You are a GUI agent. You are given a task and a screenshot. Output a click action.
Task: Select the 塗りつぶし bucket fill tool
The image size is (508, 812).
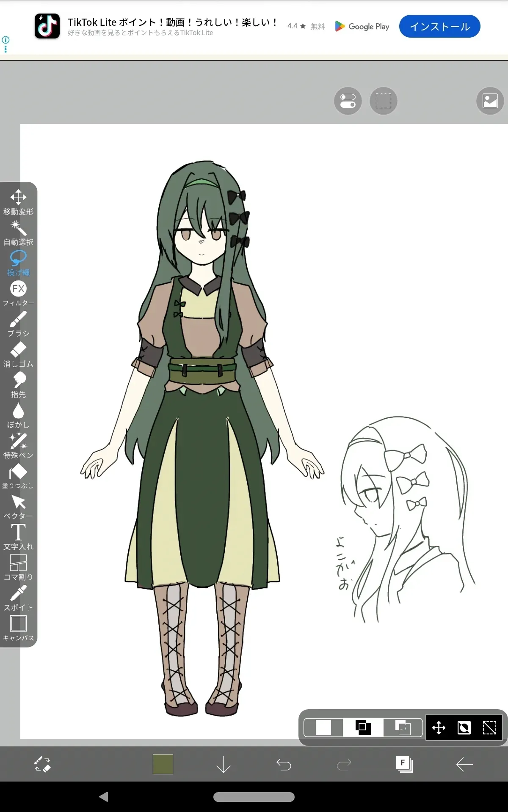tap(18, 476)
